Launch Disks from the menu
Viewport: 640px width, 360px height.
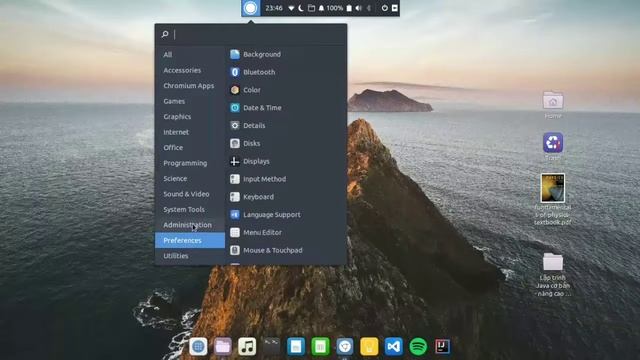[285, 143]
